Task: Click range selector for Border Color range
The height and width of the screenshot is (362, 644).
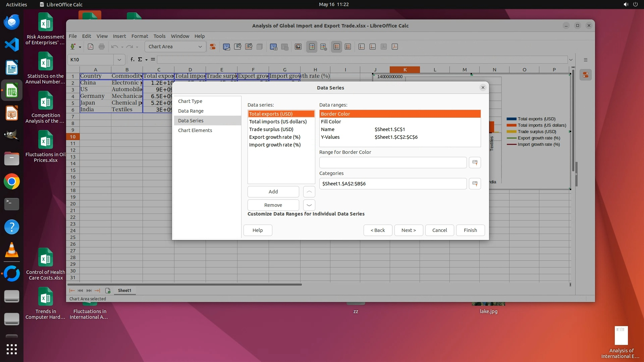Action: 475,163
